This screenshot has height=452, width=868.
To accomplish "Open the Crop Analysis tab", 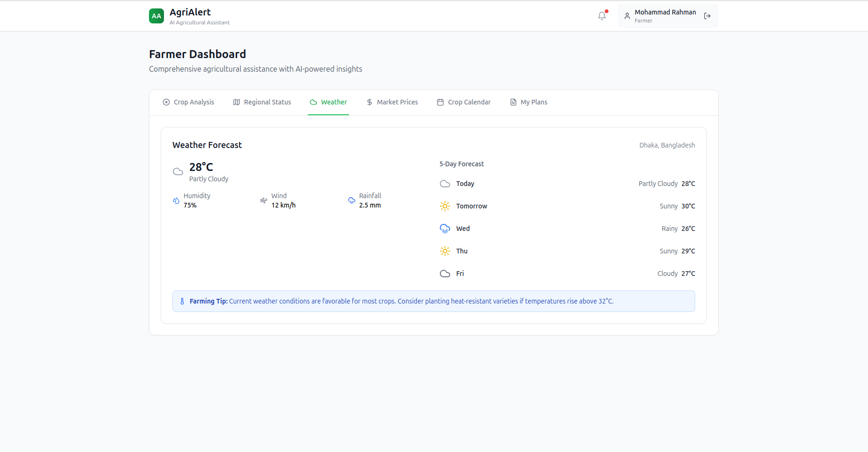I will click(188, 102).
